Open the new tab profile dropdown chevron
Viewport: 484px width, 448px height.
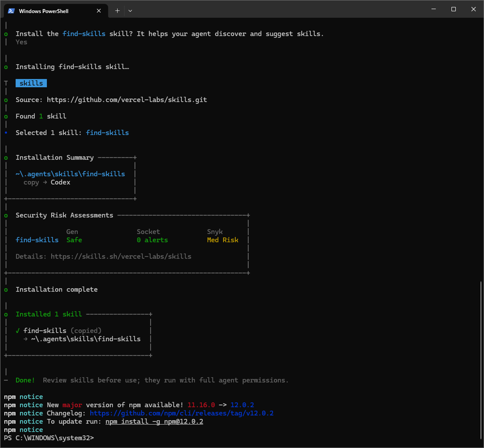click(x=130, y=11)
